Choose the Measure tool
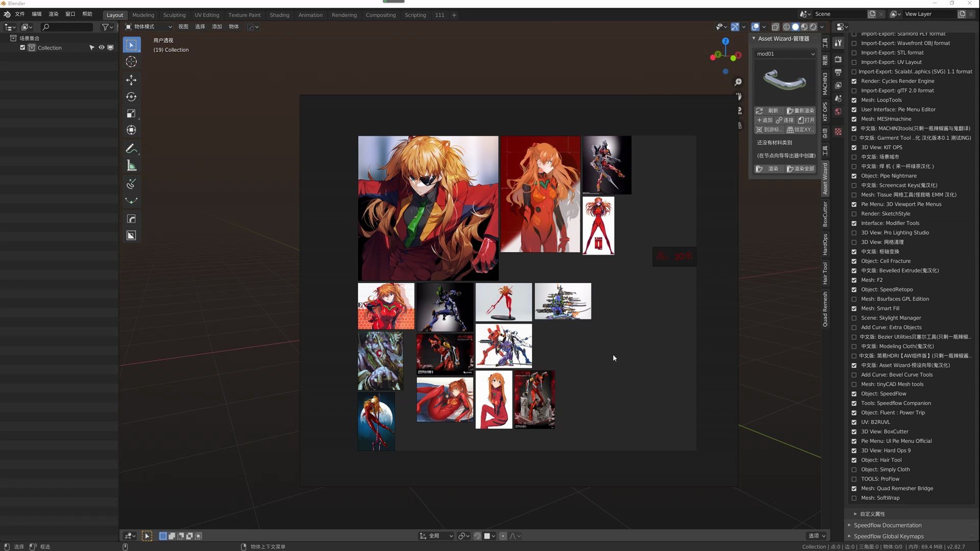This screenshot has width=980, height=551. (x=131, y=165)
